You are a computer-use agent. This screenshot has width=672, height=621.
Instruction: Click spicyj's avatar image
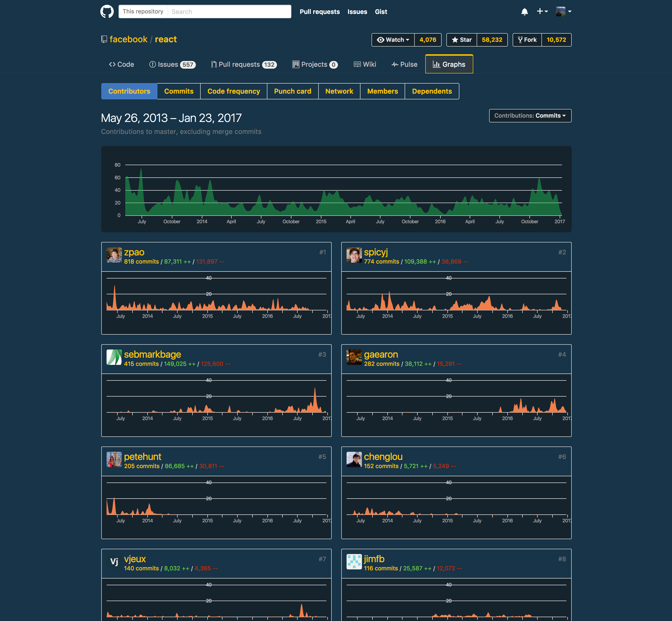[354, 255]
